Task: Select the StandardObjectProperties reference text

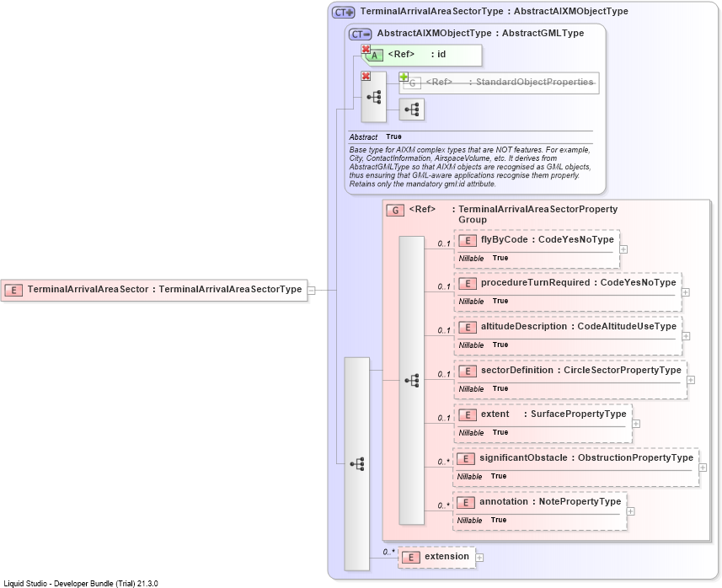Action: 510,82
